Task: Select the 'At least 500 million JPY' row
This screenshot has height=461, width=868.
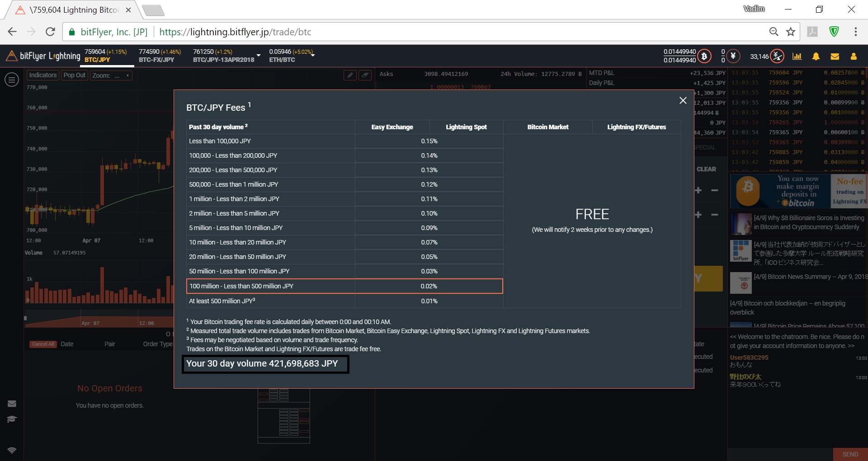Action: [x=344, y=301]
